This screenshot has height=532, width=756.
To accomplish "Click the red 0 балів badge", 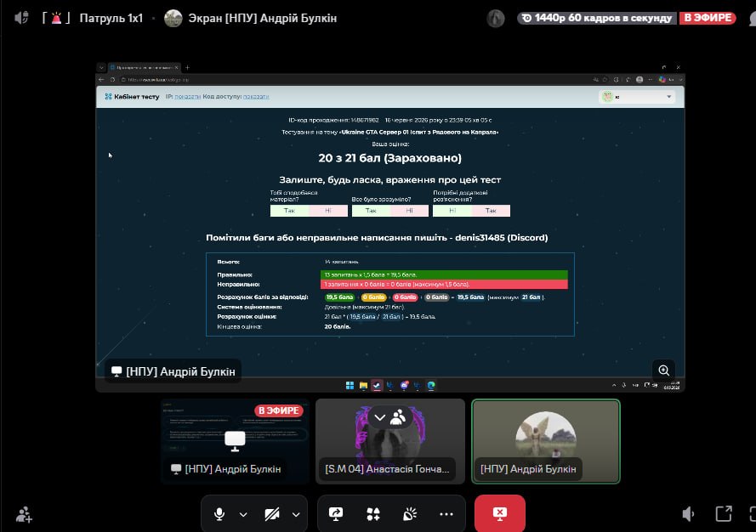I will [x=405, y=297].
